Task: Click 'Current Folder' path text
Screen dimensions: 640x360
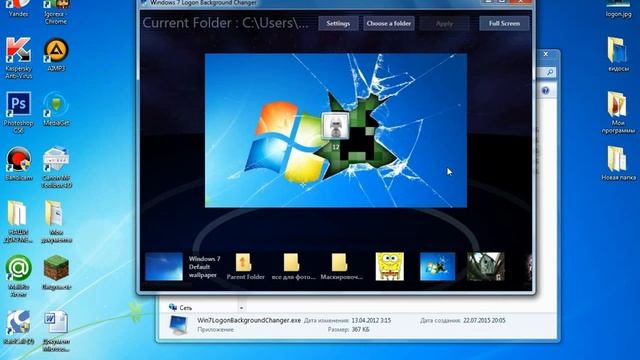Action: pyautogui.click(x=225, y=23)
